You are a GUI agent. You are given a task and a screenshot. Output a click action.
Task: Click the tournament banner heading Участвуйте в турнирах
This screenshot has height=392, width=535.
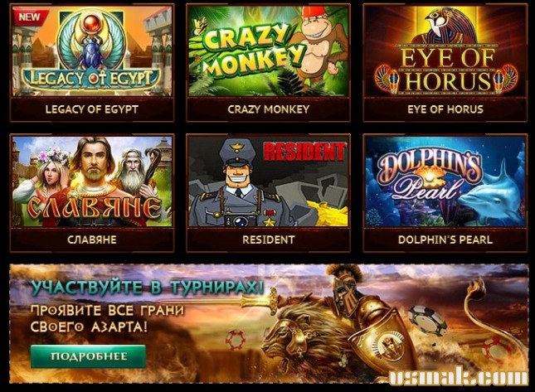[x=148, y=287]
